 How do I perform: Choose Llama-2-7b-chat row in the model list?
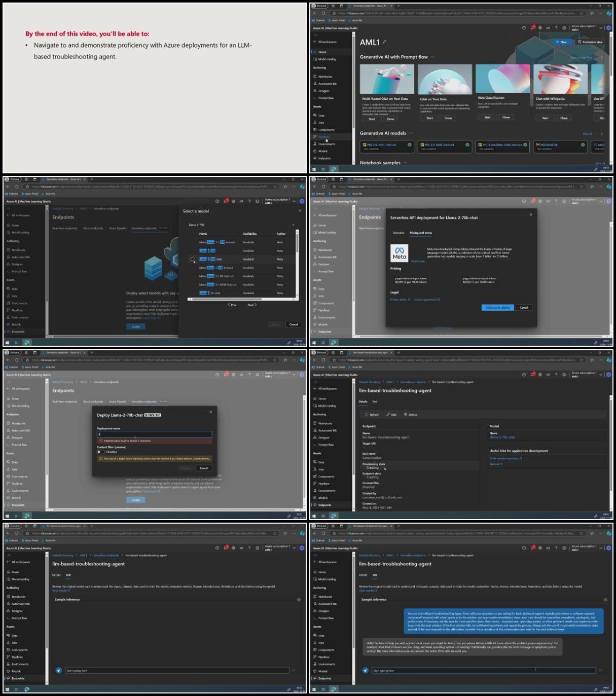tap(210, 293)
